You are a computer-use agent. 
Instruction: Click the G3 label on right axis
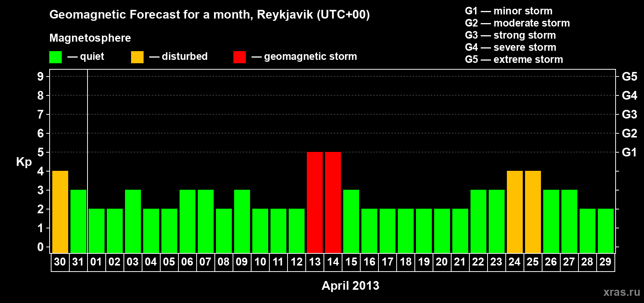click(x=630, y=114)
